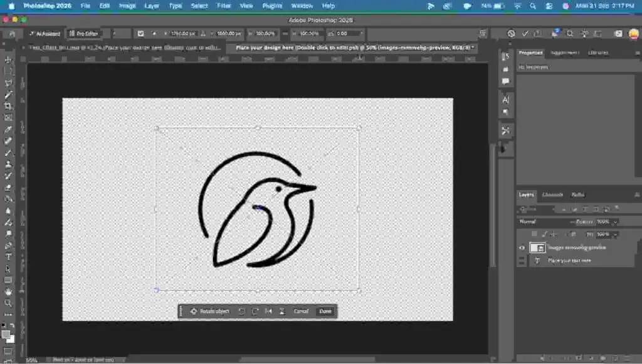Select the Lasso tool

click(x=8, y=83)
